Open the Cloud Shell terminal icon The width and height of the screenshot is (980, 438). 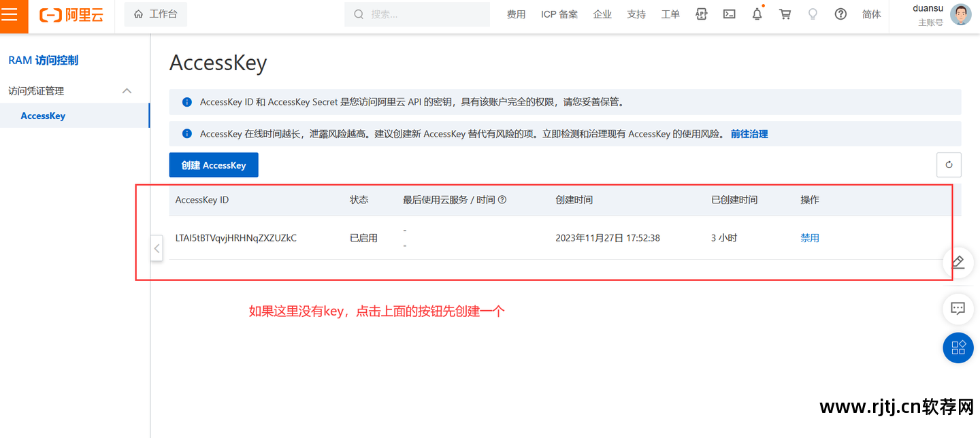click(x=729, y=14)
